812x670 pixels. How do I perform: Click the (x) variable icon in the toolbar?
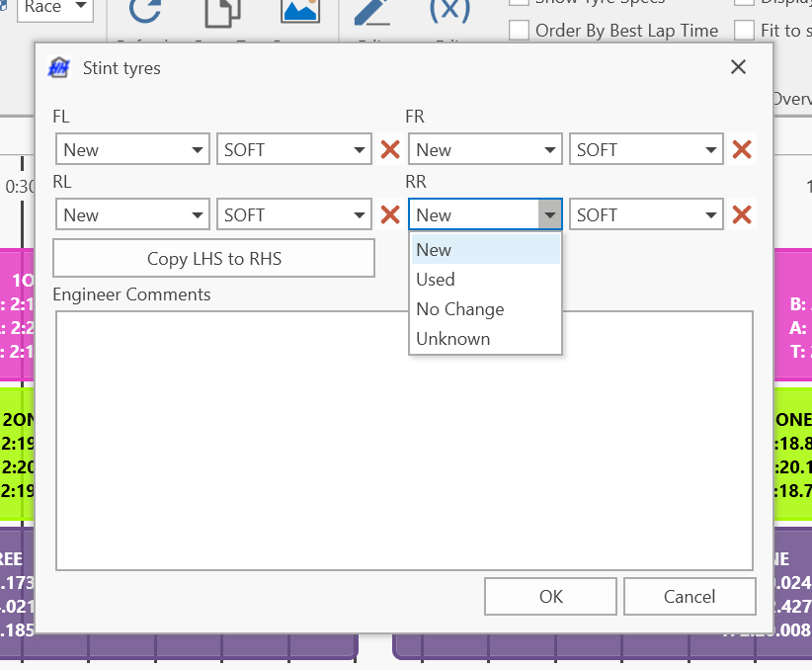[448, 10]
